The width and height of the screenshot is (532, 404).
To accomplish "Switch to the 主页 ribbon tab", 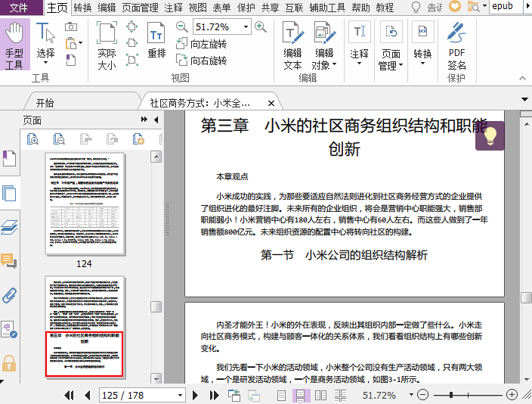I will click(x=57, y=8).
